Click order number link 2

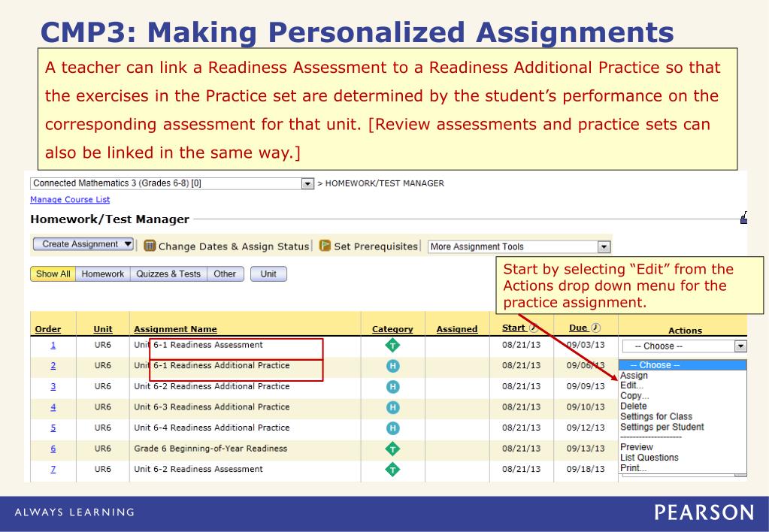pos(53,366)
